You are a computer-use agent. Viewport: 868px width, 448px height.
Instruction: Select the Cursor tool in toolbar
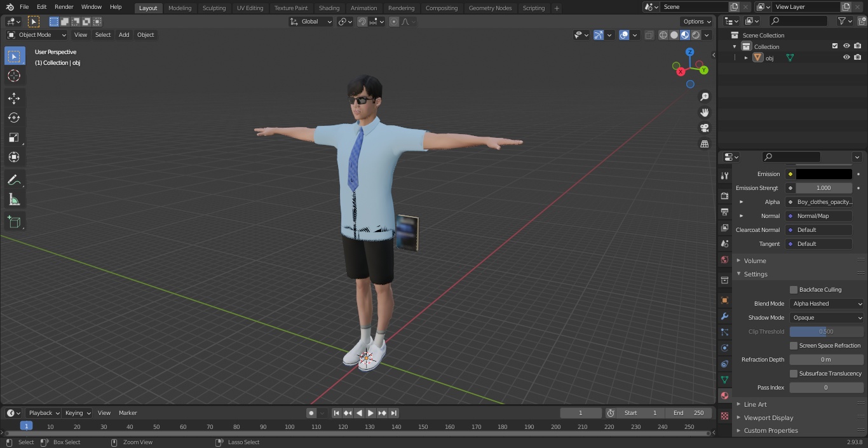[x=14, y=76]
